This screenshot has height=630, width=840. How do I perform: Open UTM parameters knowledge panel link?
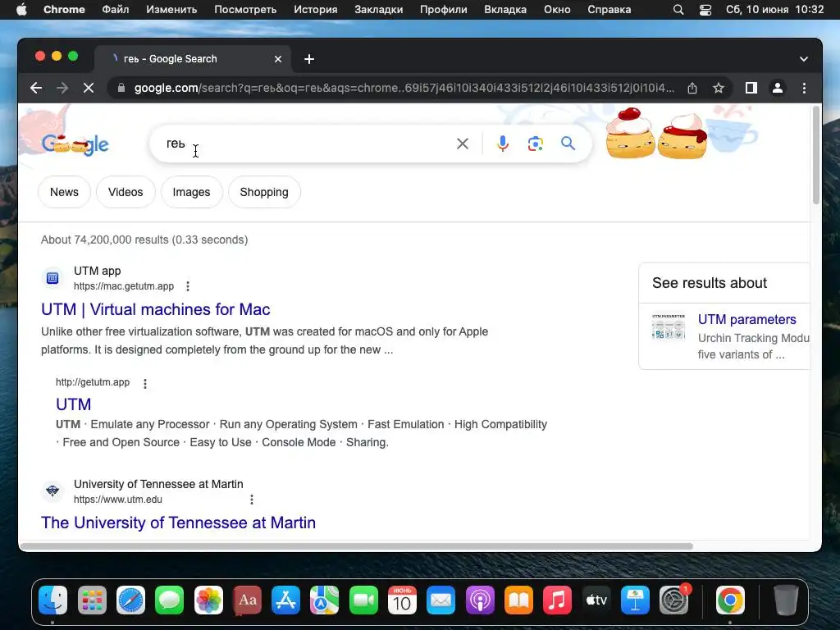746,319
